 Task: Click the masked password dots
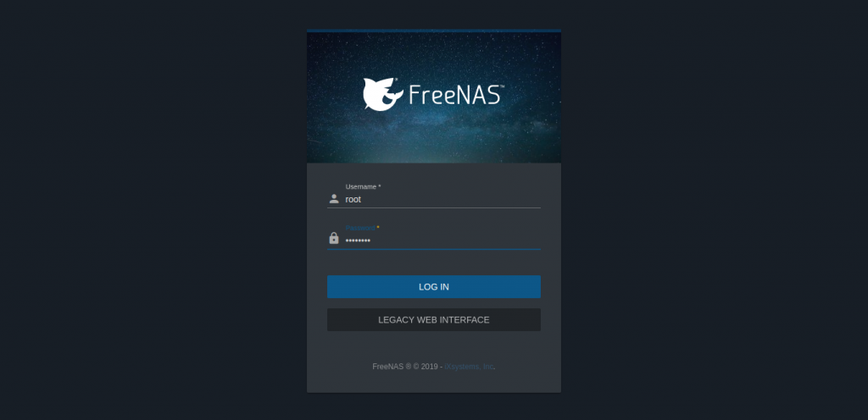click(358, 240)
